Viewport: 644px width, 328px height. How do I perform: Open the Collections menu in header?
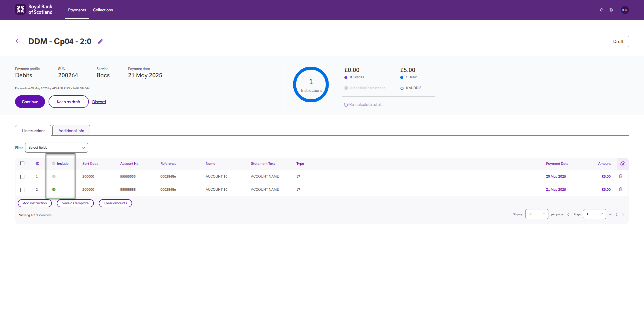point(103,10)
